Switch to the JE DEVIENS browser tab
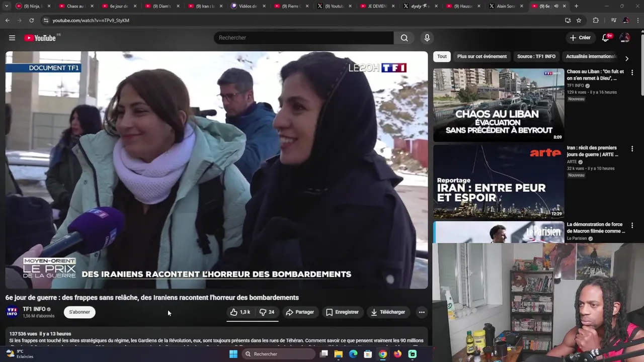This screenshot has width=644, height=362. click(x=376, y=6)
